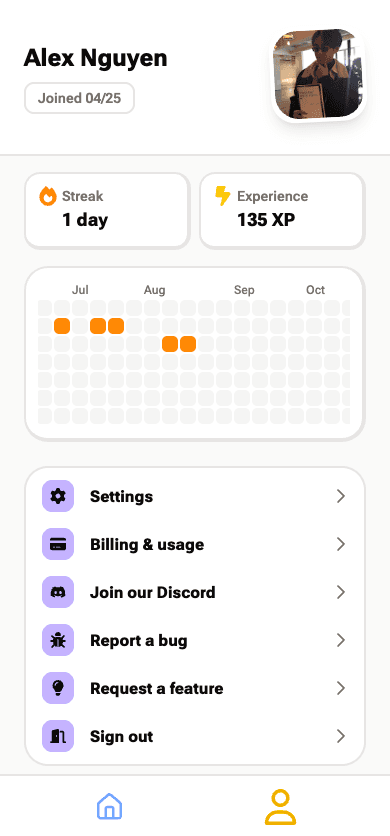
Task: Click the lightbulb icon for feature requests
Action: coord(58,688)
